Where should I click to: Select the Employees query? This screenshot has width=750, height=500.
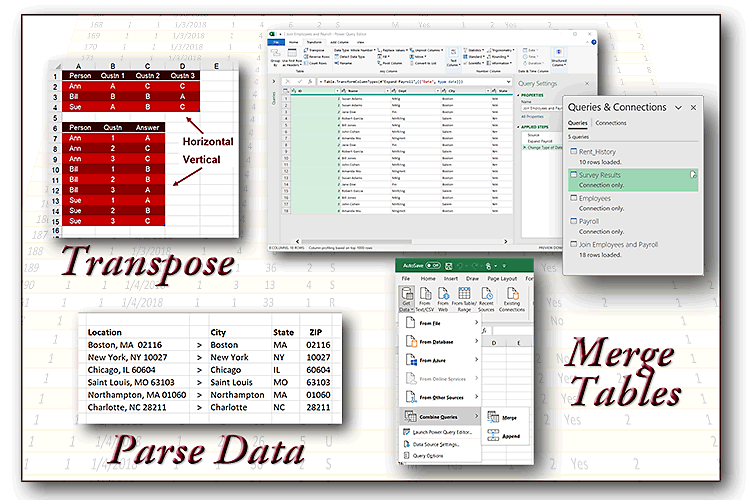(633, 203)
